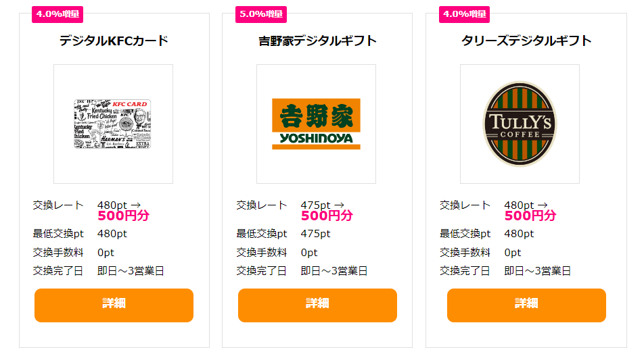Screen dimensions: 644x348
Task: Click the 4.0%増量 badge on KFC card
Action: tap(57, 14)
